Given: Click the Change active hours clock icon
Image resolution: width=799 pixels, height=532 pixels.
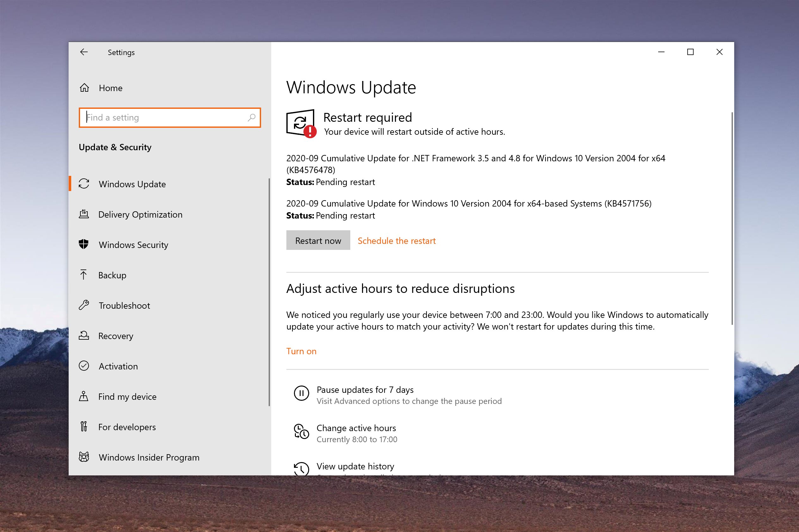Looking at the screenshot, I should coord(301,432).
